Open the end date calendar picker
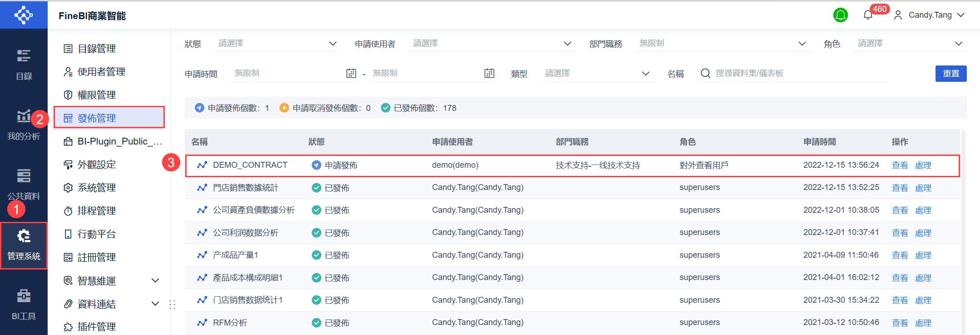 tap(489, 73)
